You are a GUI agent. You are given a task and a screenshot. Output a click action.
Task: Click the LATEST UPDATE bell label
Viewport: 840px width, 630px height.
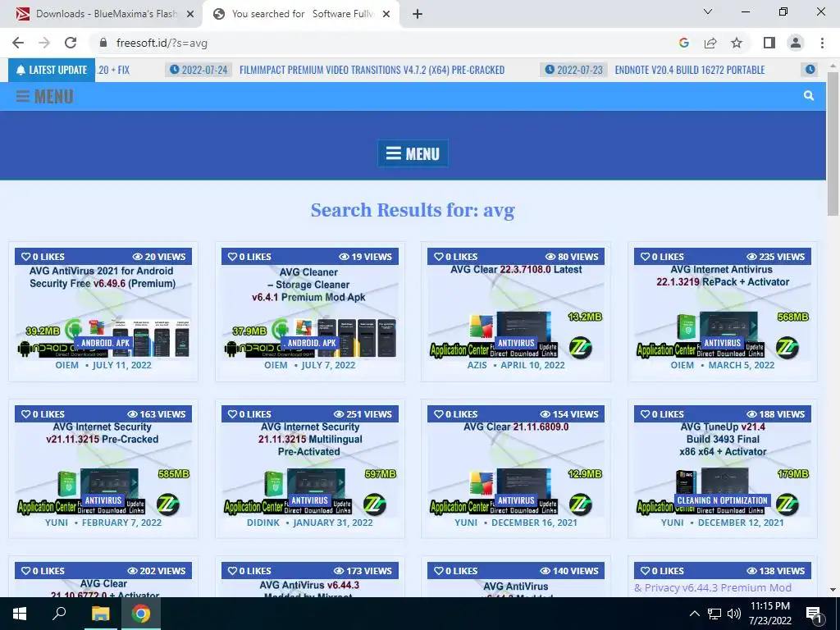[52, 71]
